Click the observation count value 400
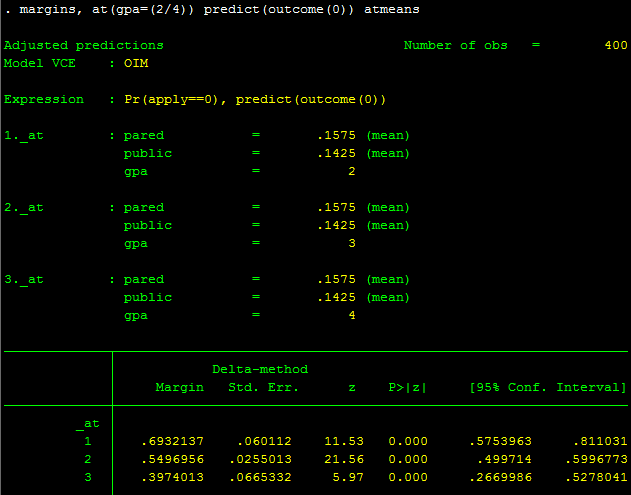Viewport: 631px width, 495px height. pos(615,46)
